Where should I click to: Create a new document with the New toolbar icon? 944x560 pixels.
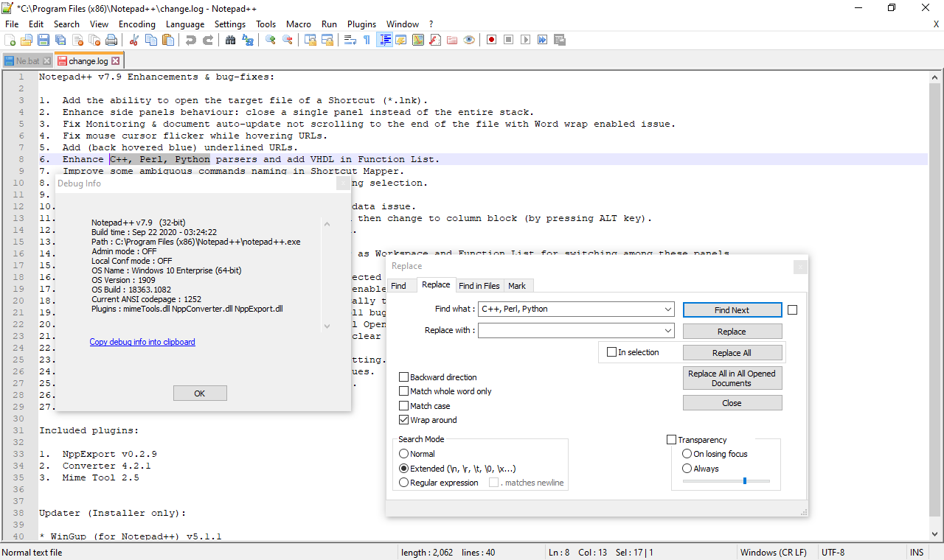tap(10, 40)
